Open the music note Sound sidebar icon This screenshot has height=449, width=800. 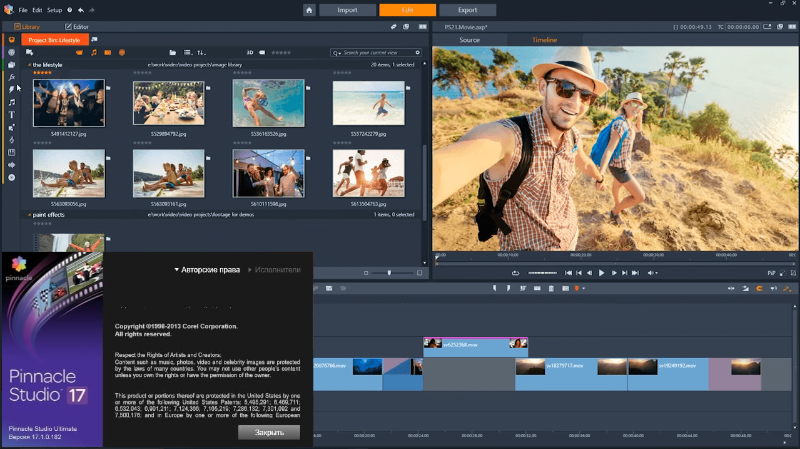(11, 102)
